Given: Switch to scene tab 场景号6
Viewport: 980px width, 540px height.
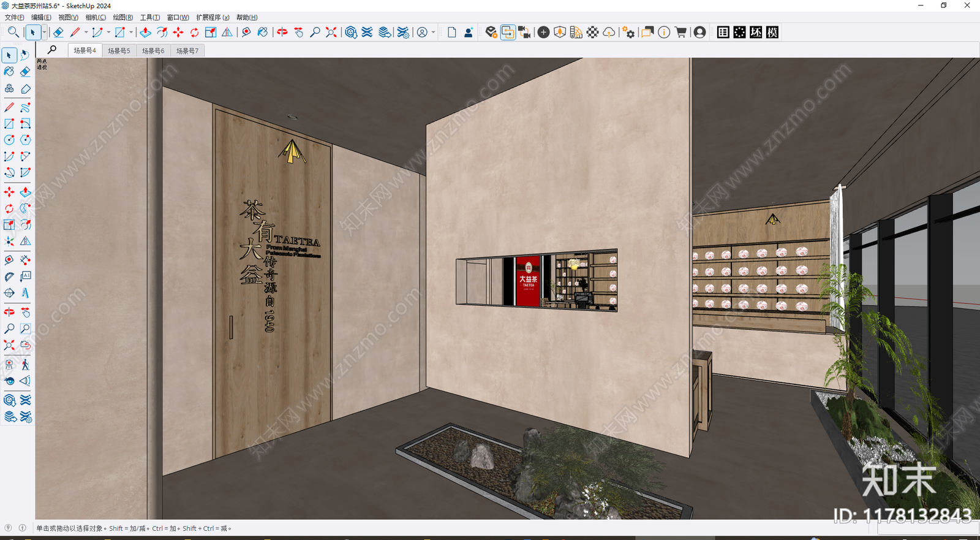Looking at the screenshot, I should click(x=153, y=51).
